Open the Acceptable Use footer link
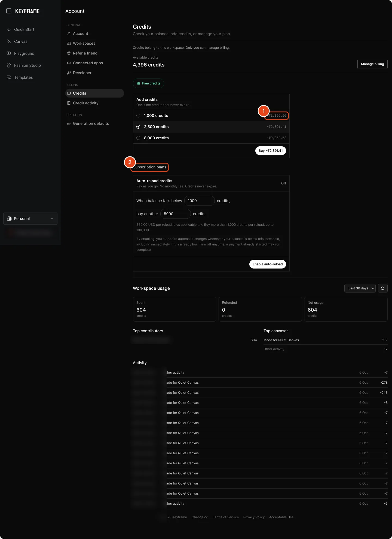 [281, 517]
